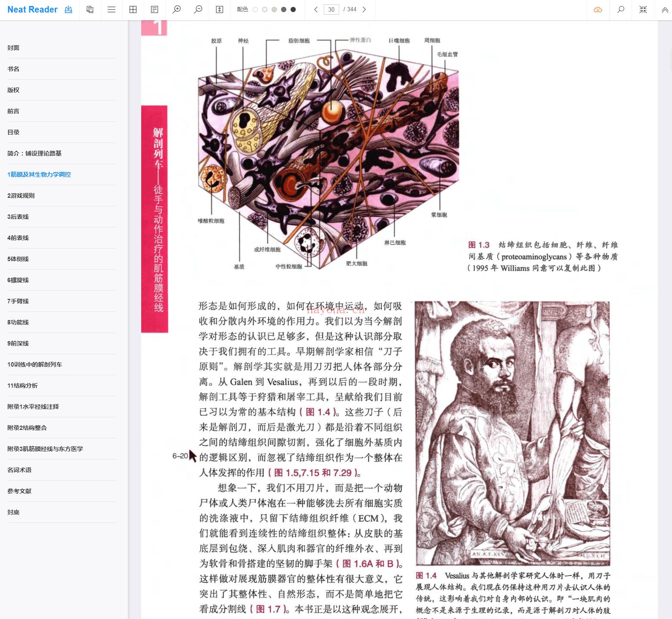
Task: Select the cream color theme swatch
Action: point(265,9)
